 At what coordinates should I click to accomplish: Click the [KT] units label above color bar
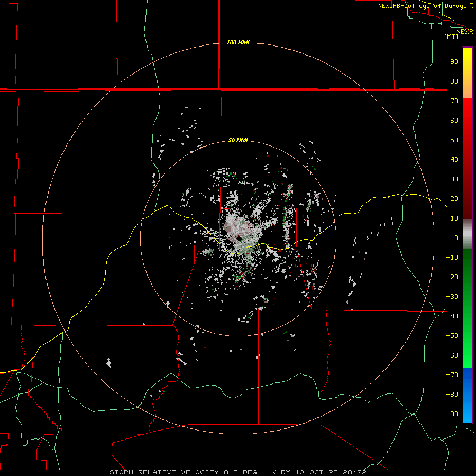pos(452,36)
